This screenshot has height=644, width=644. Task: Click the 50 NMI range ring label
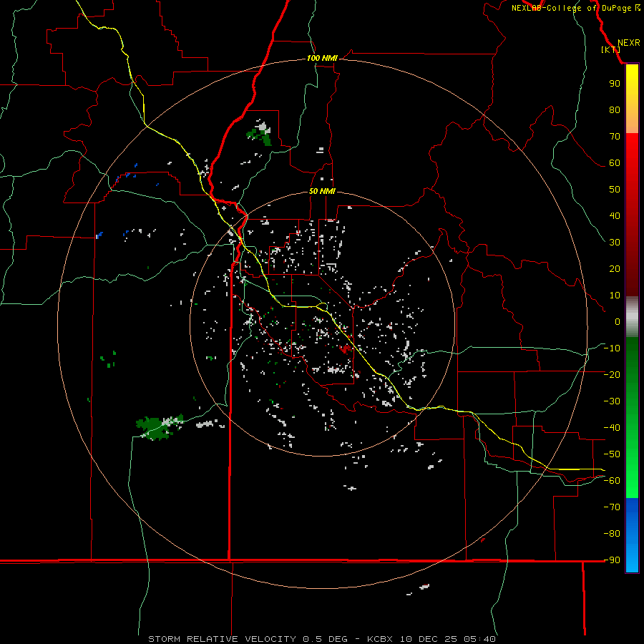pos(322,191)
